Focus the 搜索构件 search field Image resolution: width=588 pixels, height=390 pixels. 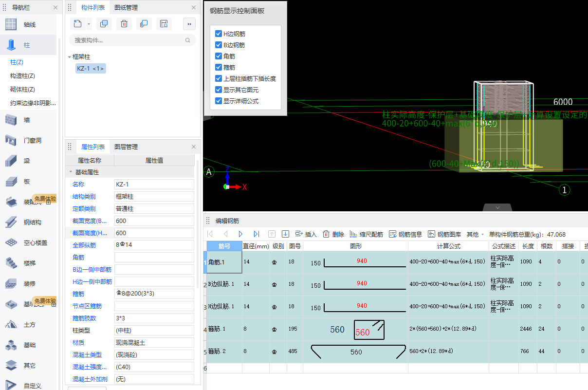[x=132, y=40]
